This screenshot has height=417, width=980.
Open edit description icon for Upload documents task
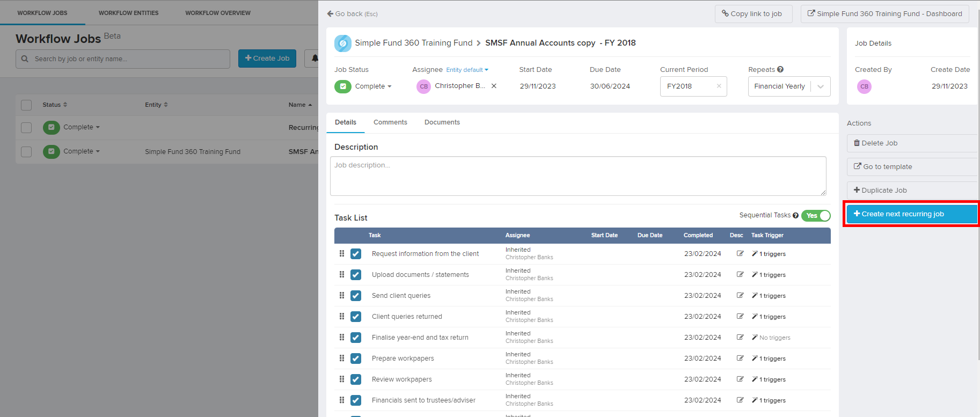pos(740,274)
